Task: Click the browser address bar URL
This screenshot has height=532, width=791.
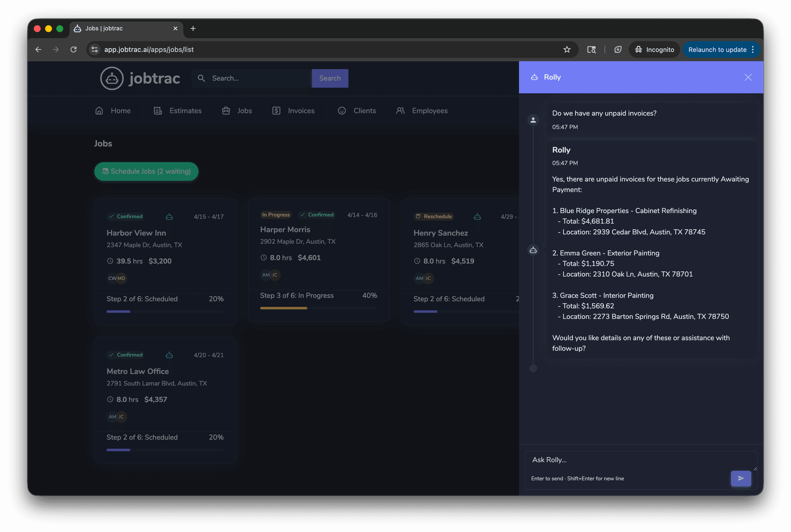Action: (x=149, y=49)
